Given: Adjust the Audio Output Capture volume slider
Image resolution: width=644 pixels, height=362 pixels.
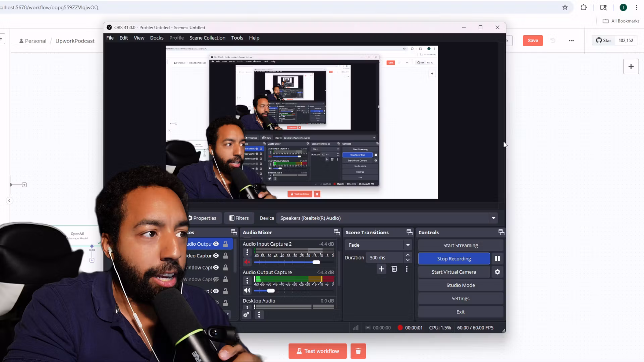Looking at the screenshot, I should point(271,291).
